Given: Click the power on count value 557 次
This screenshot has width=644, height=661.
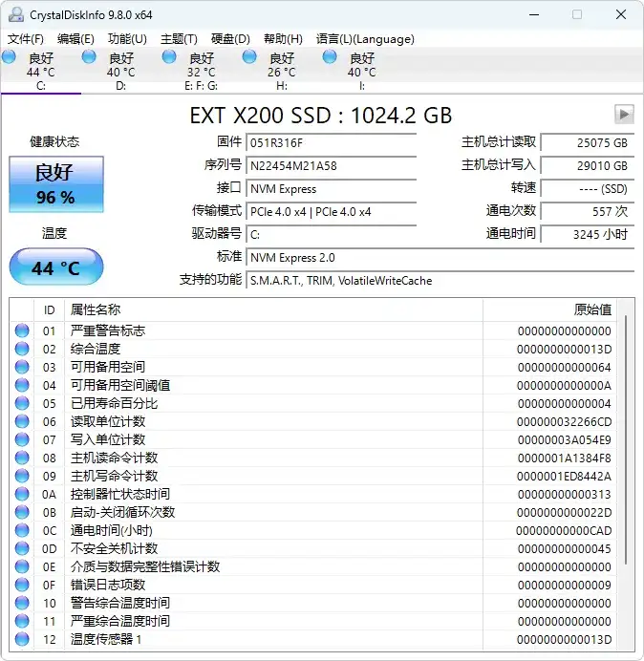Looking at the screenshot, I should [588, 212].
